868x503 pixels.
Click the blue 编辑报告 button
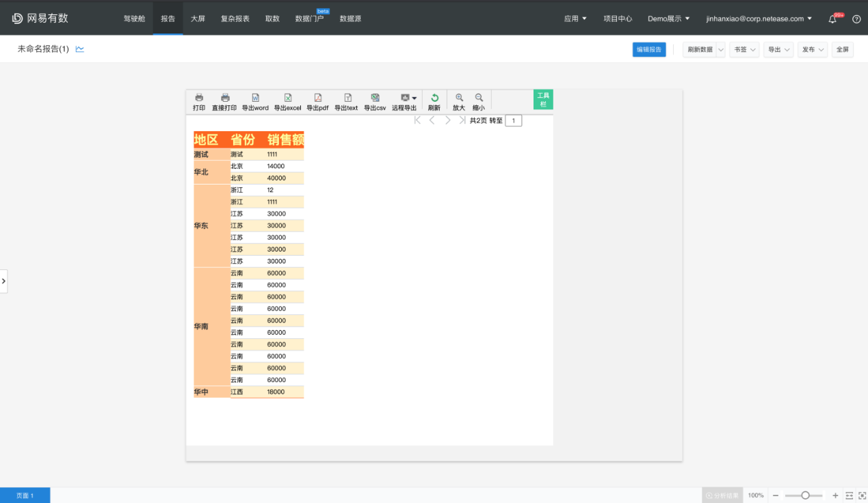point(649,50)
